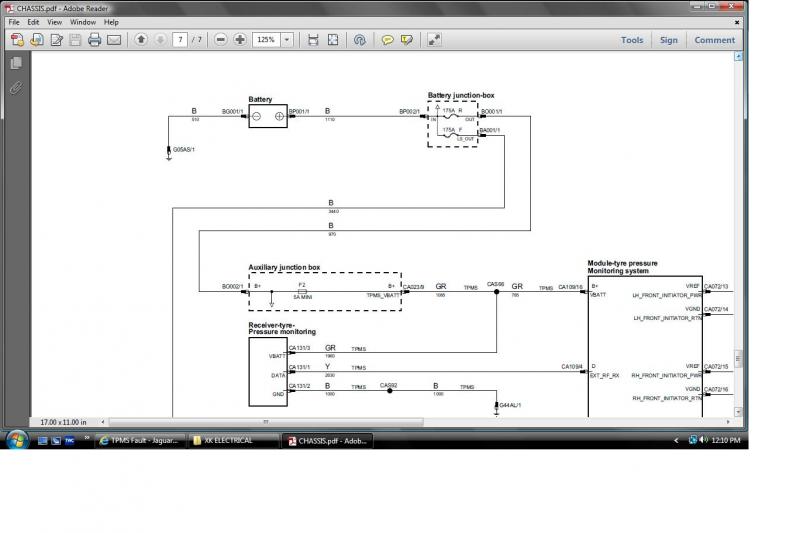This screenshot has width=800, height=533.
Task: Expand the taskbar quick launch chevron
Action: point(87,438)
